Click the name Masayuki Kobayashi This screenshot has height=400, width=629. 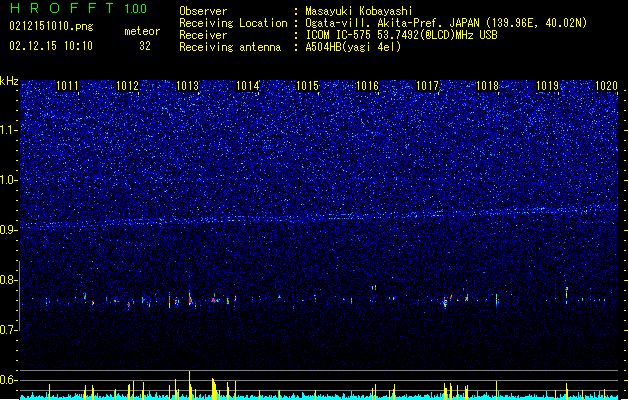(x=359, y=11)
